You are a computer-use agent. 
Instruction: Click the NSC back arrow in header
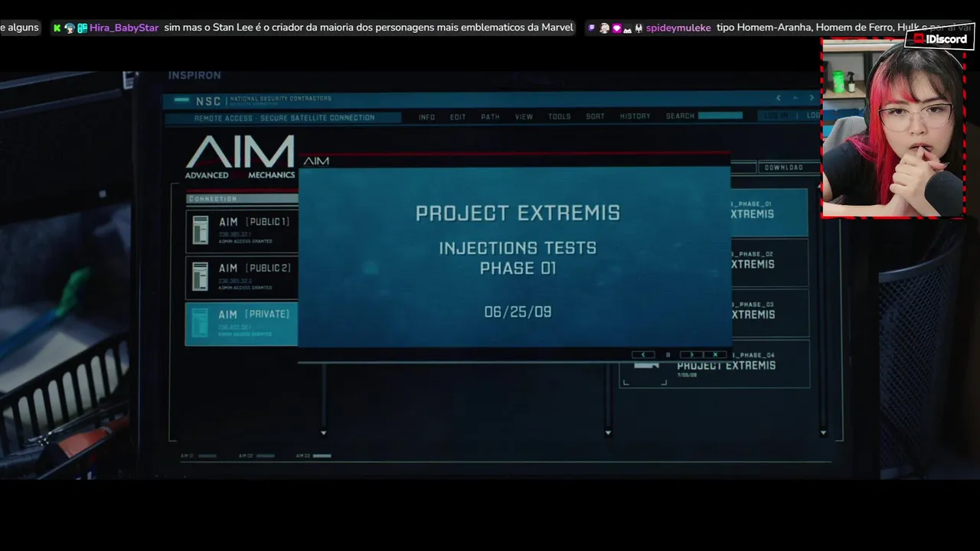779,98
